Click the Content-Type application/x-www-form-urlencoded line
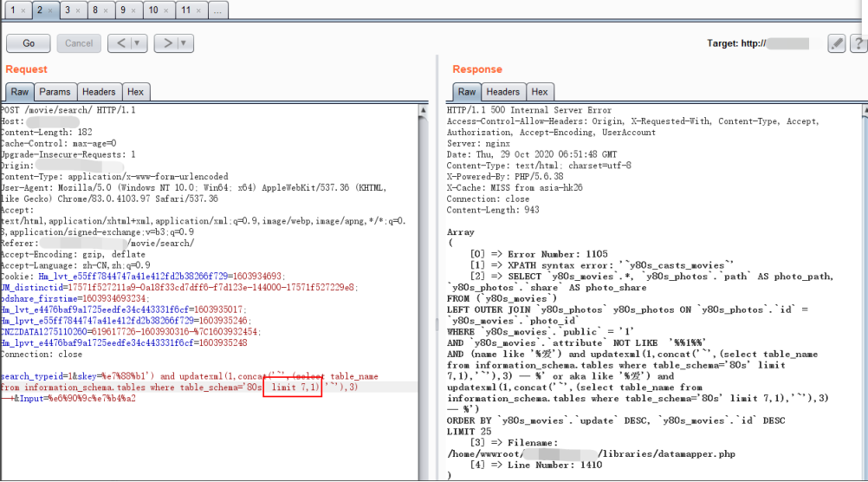Screen dimensions: 868x482 click(x=114, y=177)
